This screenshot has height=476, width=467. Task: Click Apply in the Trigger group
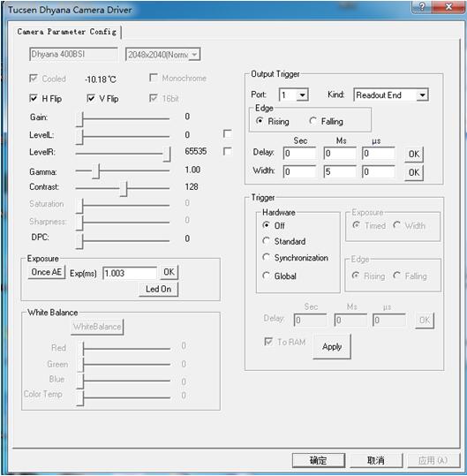click(x=332, y=347)
